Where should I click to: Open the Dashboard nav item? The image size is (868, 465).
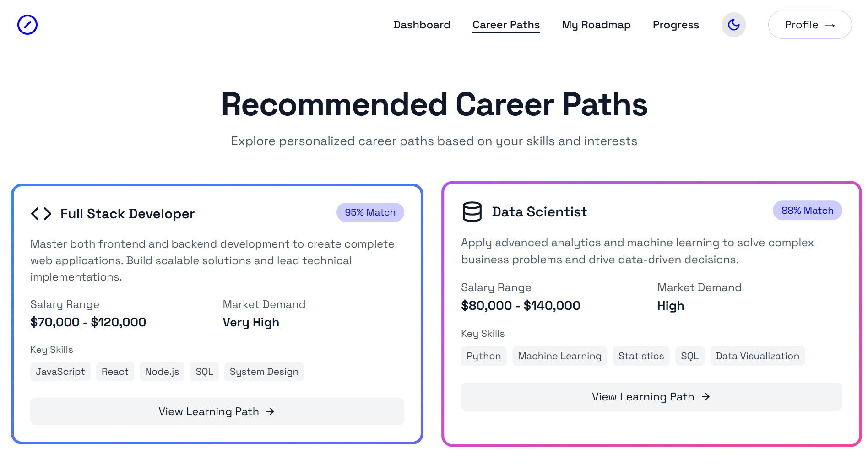pyautogui.click(x=422, y=25)
